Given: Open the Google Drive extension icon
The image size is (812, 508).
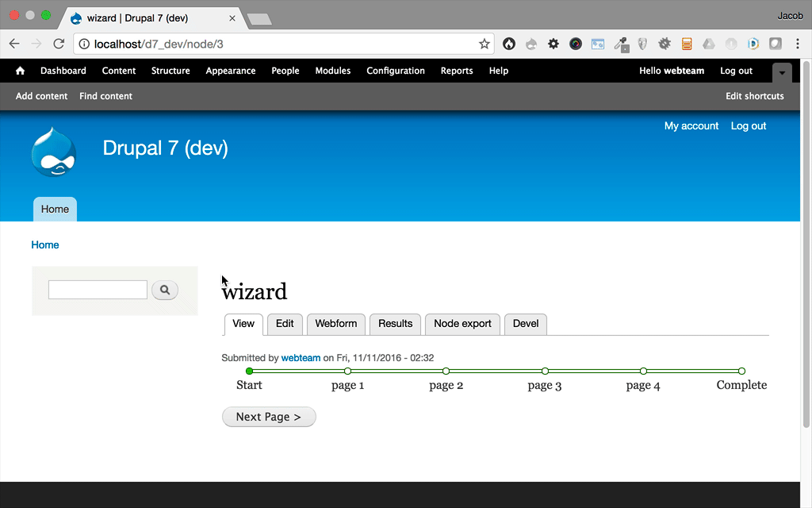Looking at the screenshot, I should click(x=709, y=44).
